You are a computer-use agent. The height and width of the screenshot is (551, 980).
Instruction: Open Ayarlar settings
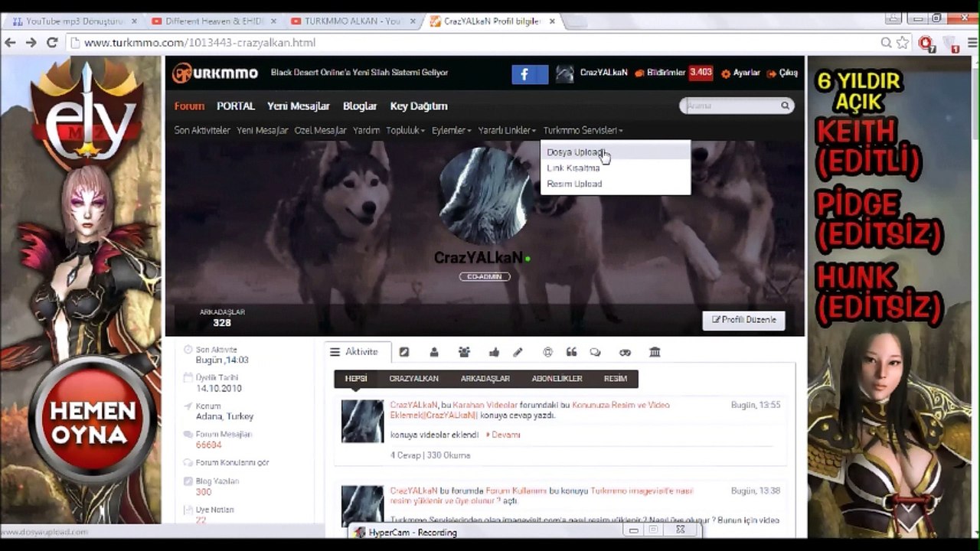point(740,73)
